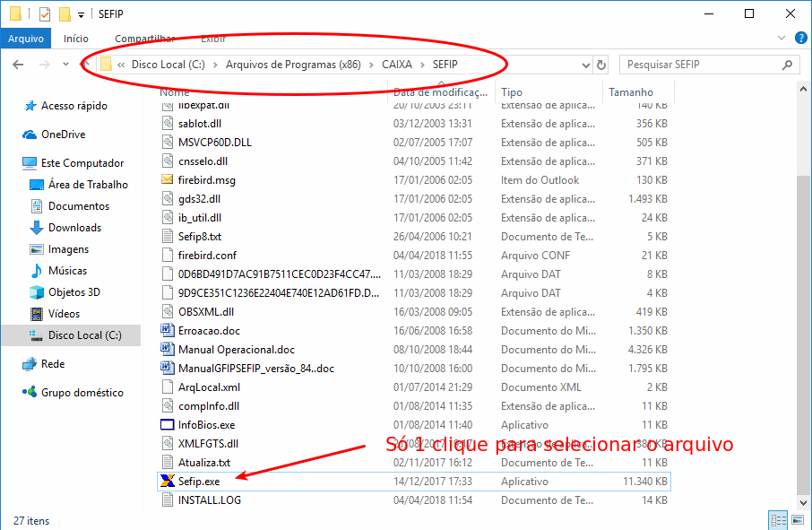The width and height of the screenshot is (812, 530).
Task: Sort files by Tamanho column
Action: pyautogui.click(x=638, y=92)
